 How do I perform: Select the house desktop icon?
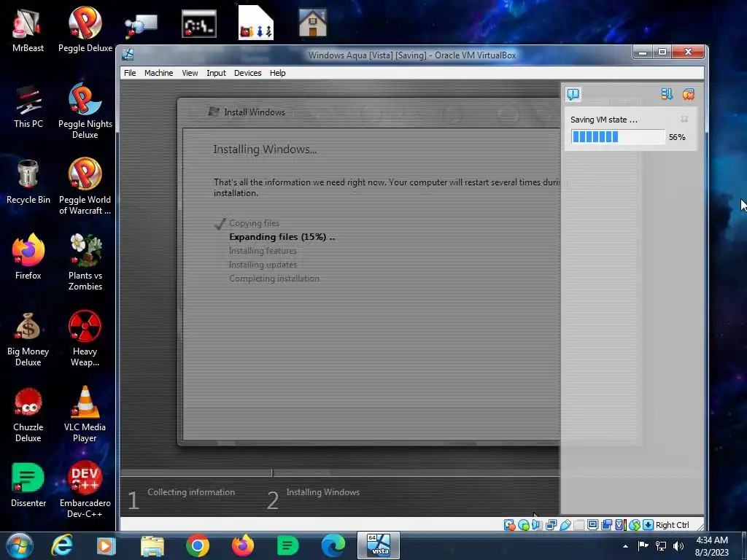pyautogui.click(x=312, y=23)
